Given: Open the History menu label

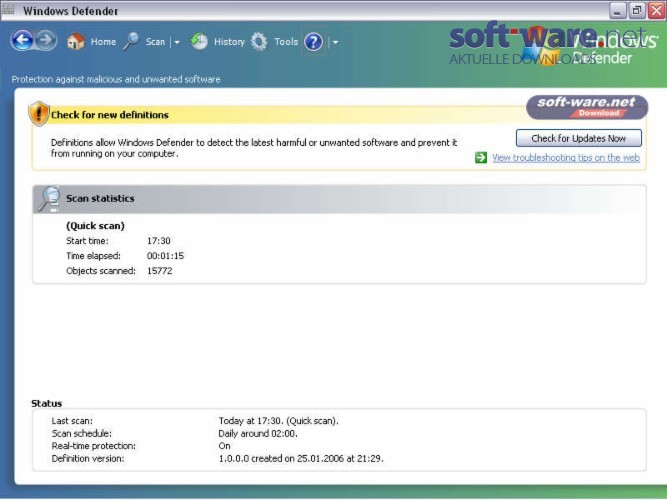Looking at the screenshot, I should pos(229,42).
